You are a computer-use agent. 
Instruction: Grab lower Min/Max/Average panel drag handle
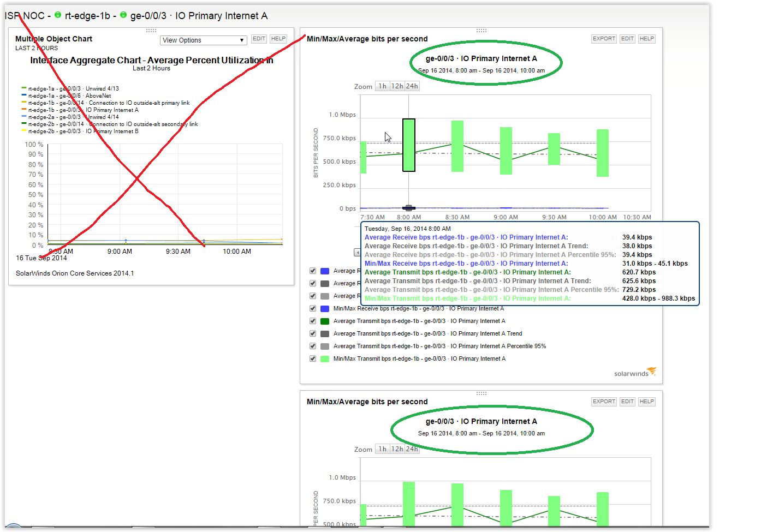tap(481, 393)
